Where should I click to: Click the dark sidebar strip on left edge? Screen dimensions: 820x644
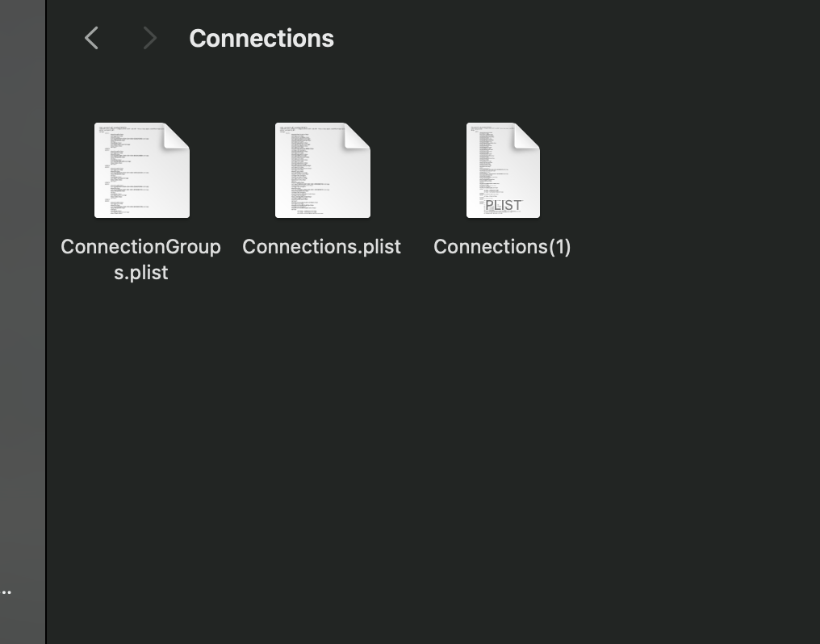click(23, 323)
